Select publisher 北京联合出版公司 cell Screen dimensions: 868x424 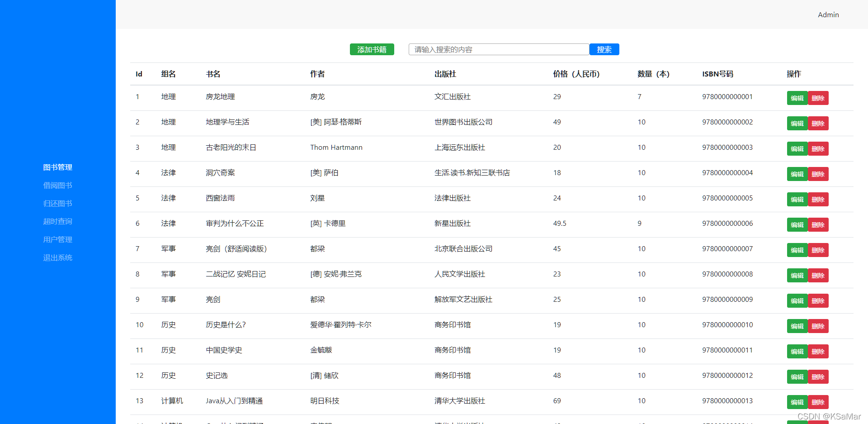click(463, 248)
